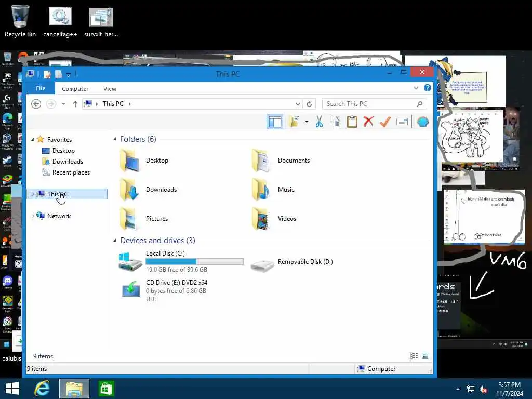Expand the ribbon with chevron arrow
The image size is (532, 399).
coord(416,88)
